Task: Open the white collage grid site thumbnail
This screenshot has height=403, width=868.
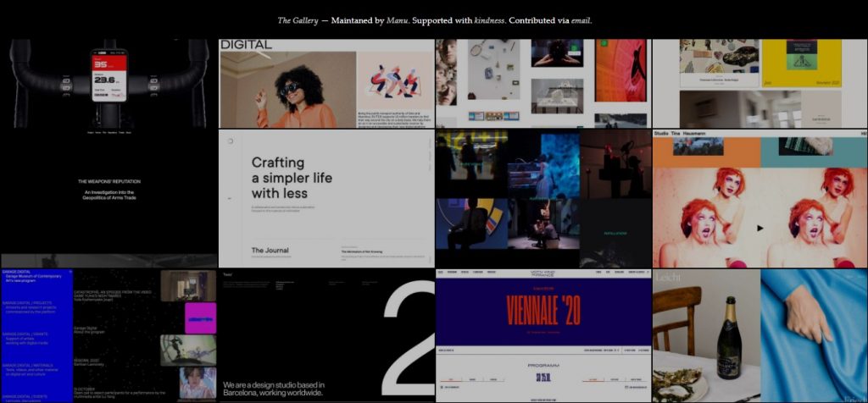Action: coord(542,83)
